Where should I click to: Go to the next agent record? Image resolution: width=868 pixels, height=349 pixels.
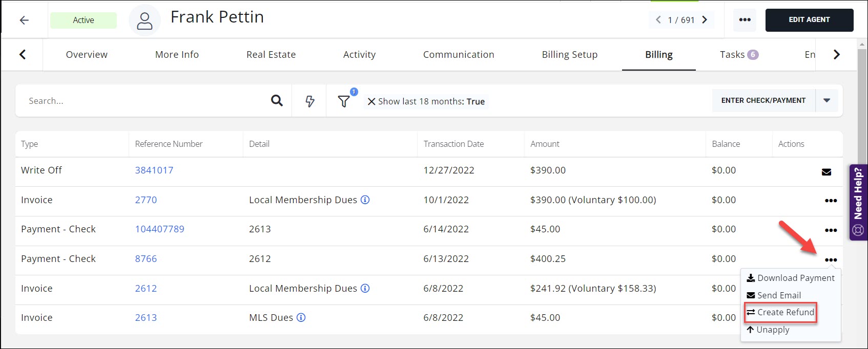(x=705, y=20)
